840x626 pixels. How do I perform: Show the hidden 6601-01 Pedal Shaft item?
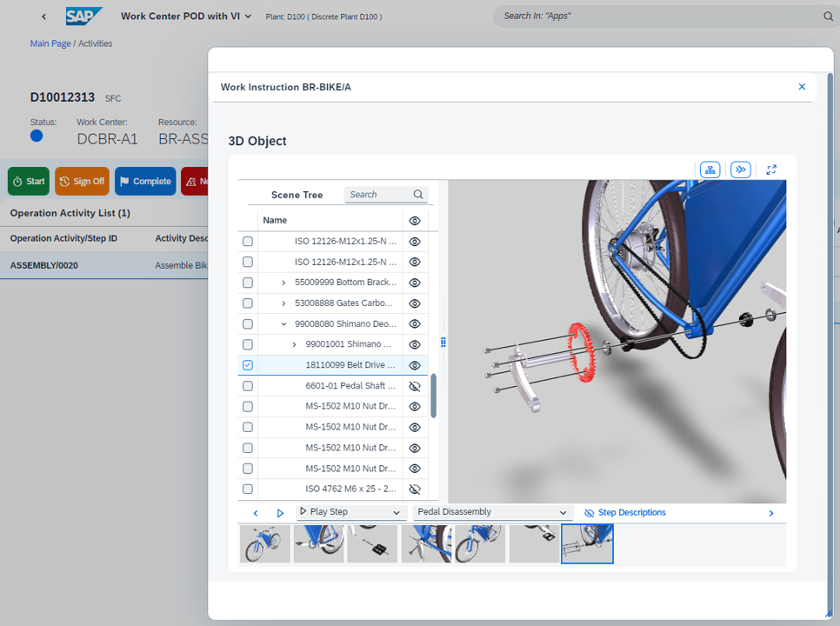click(x=415, y=386)
